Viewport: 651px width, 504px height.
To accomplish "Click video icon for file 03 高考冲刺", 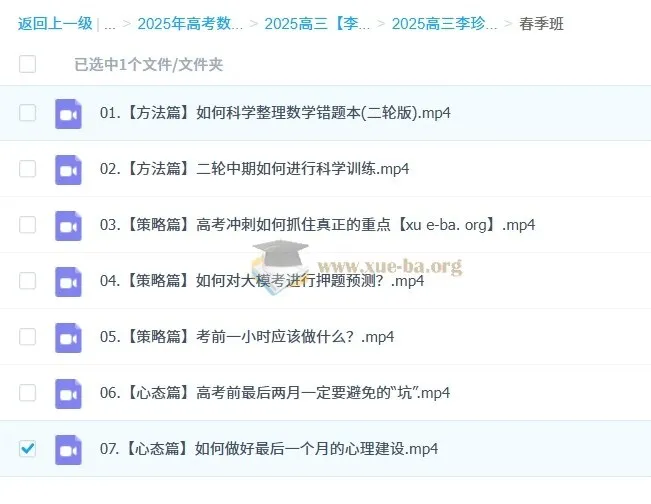I will pos(68,225).
